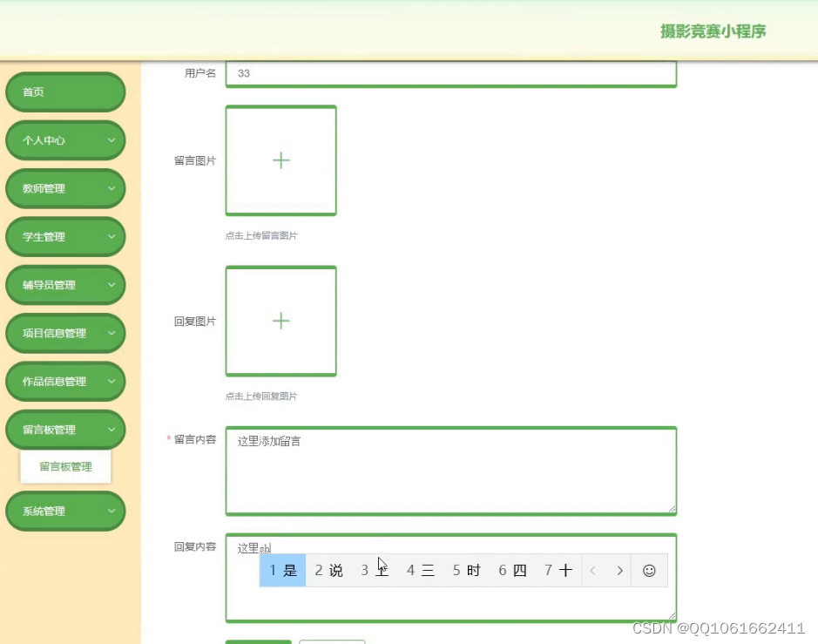Click the resize grip of the 留言内容 textarea
The width and height of the screenshot is (818, 644).
(672, 510)
